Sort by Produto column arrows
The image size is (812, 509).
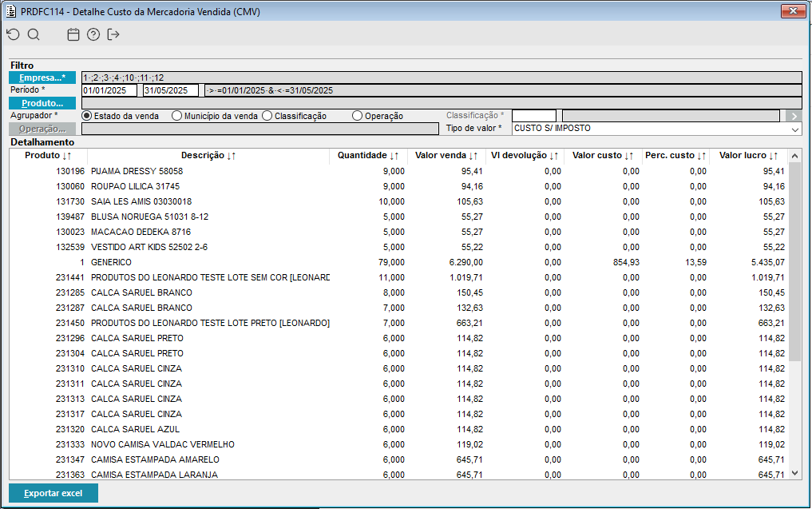tap(66, 156)
